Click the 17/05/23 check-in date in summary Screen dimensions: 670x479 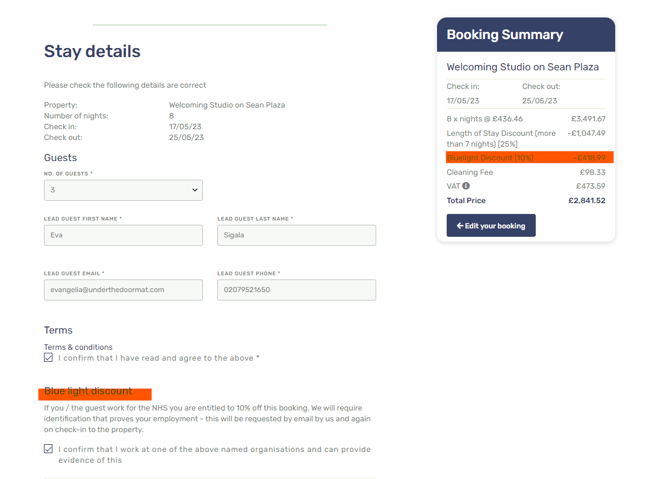point(463,100)
